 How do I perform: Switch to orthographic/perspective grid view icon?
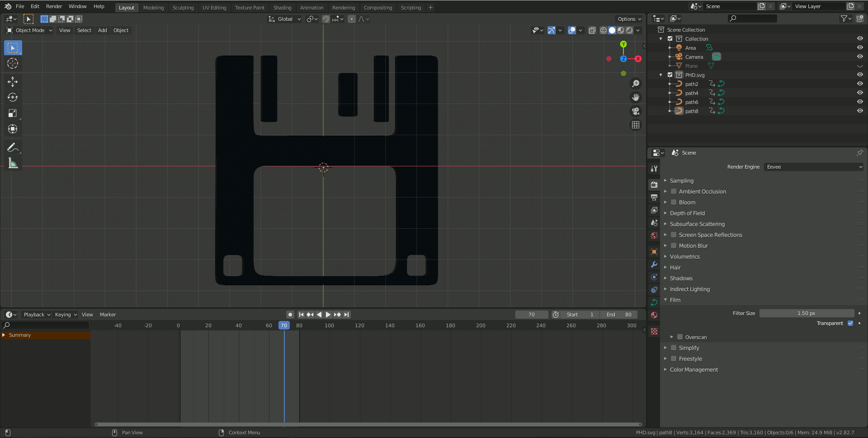[636, 125]
